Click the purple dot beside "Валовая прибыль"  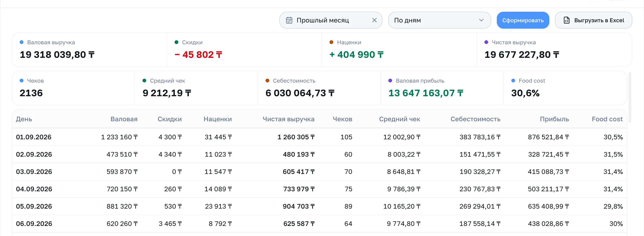point(390,81)
